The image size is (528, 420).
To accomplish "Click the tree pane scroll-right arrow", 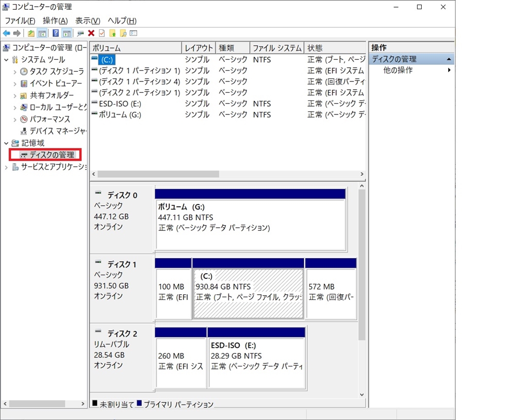I will point(83,404).
